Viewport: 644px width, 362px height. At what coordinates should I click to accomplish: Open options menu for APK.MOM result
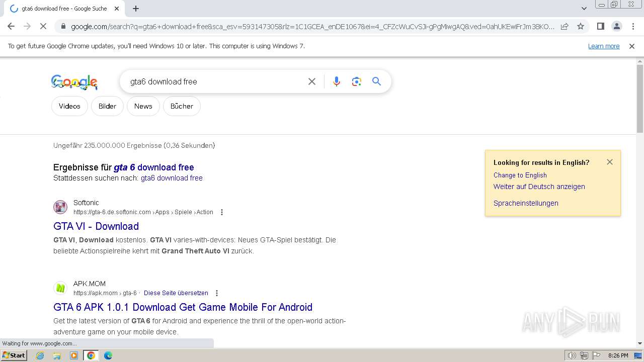pyautogui.click(x=217, y=293)
